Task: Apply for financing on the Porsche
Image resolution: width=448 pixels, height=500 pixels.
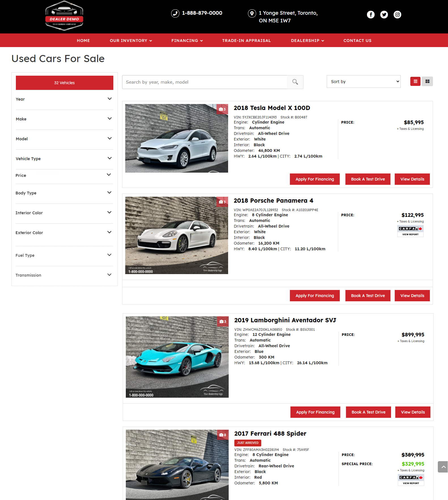Action: [315, 296]
